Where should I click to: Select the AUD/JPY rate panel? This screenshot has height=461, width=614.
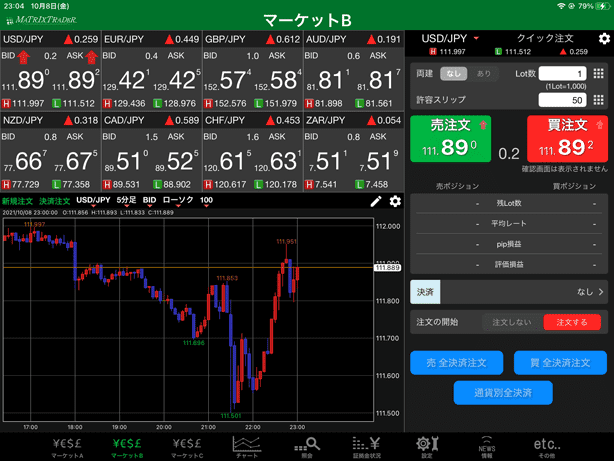[x=354, y=71]
